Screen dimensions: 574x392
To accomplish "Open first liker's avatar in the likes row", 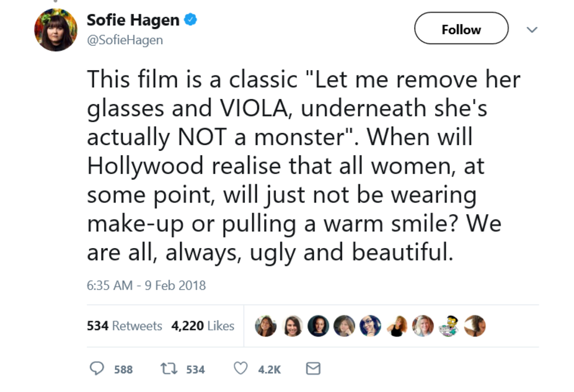I will (x=265, y=326).
